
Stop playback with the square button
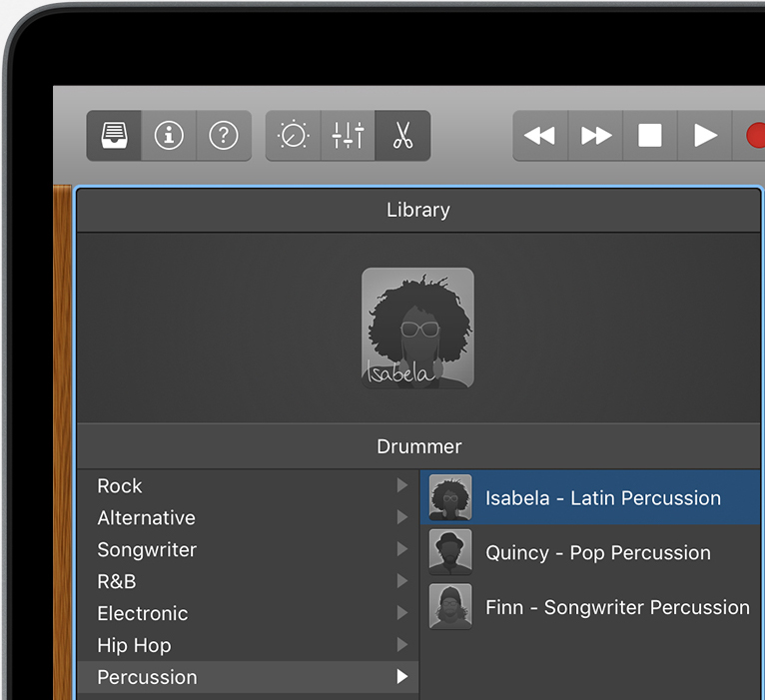(650, 136)
